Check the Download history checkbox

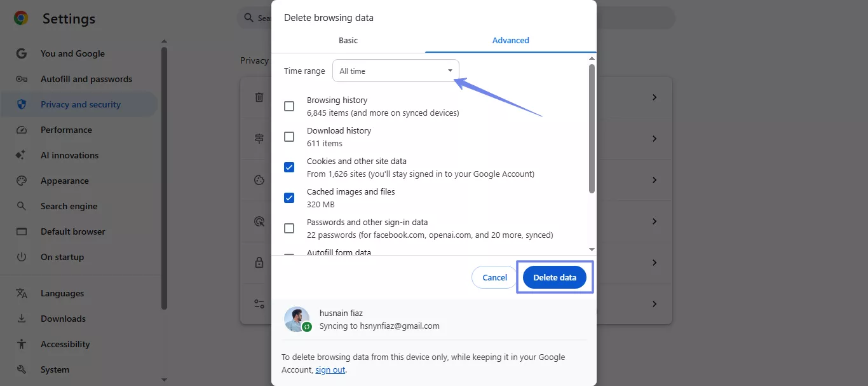coord(289,136)
